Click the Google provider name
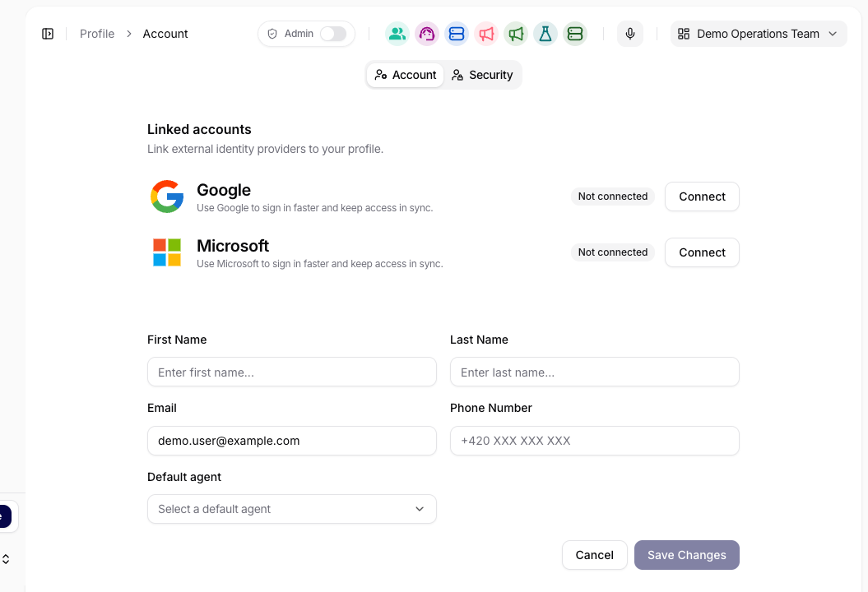 click(224, 190)
